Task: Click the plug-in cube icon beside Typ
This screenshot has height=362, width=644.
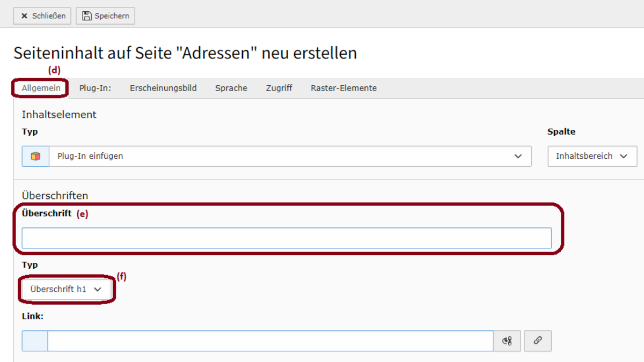Action: pyautogui.click(x=35, y=156)
